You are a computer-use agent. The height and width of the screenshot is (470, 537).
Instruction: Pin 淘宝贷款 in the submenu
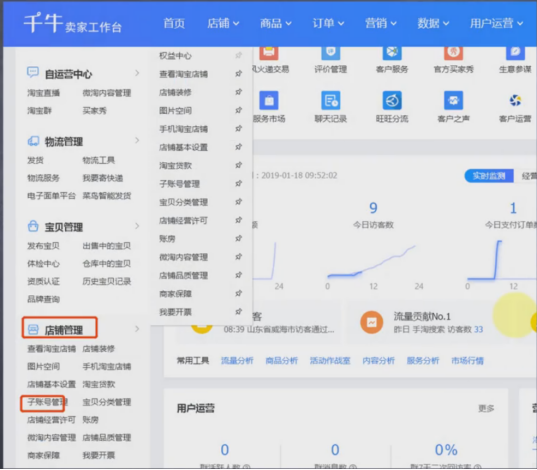click(x=239, y=165)
